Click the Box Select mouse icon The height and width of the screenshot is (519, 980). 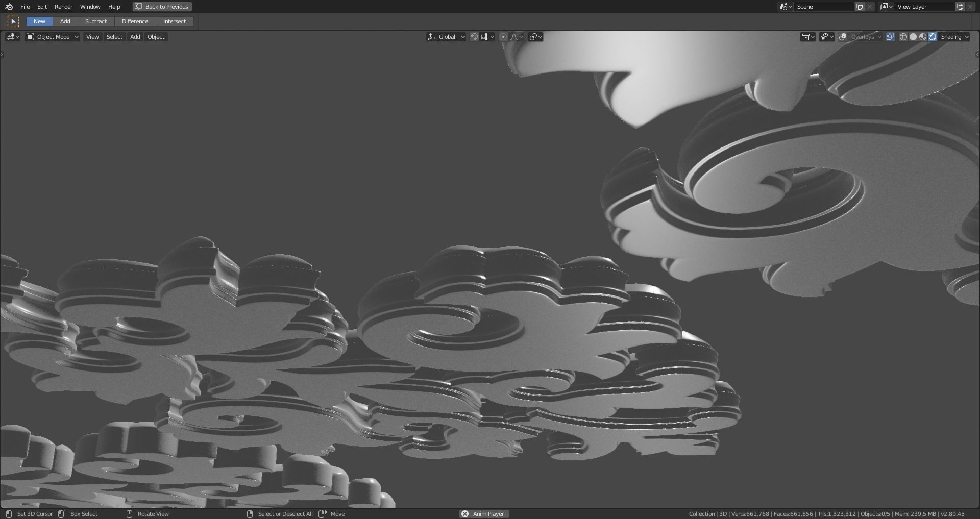[62, 514]
